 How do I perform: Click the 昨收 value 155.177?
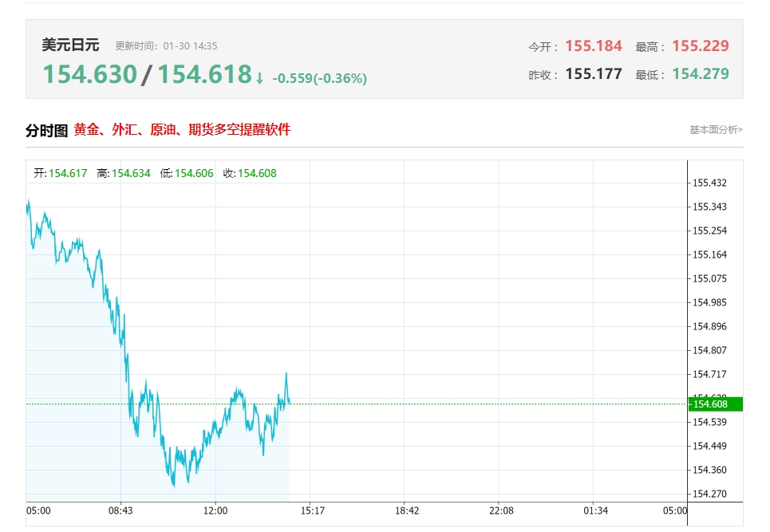594,74
